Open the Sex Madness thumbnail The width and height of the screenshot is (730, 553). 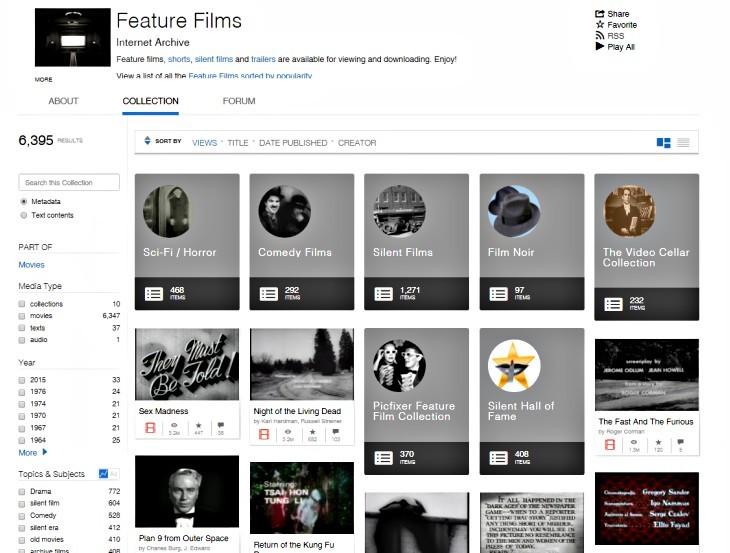(x=187, y=364)
